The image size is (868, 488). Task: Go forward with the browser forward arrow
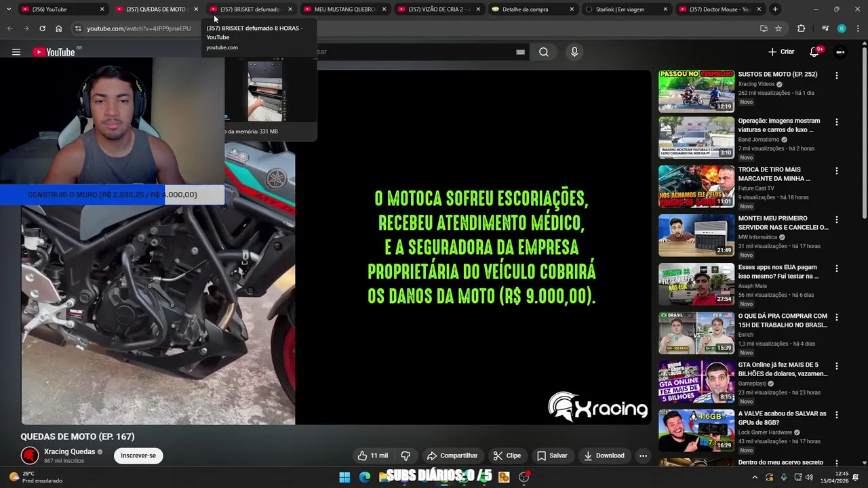(x=26, y=28)
